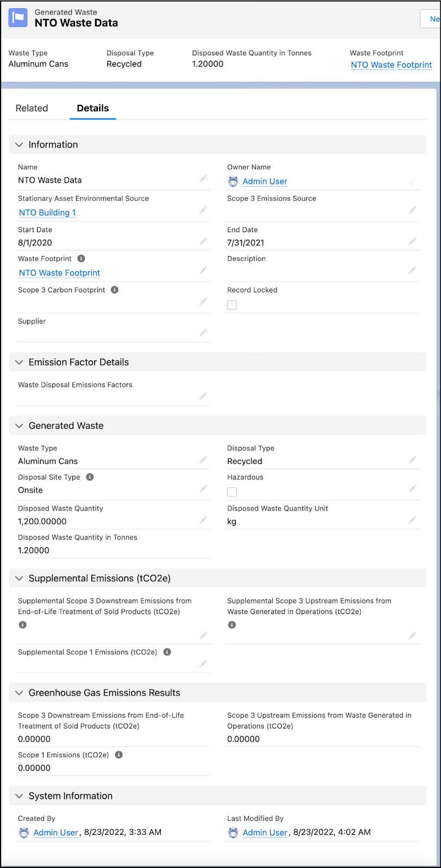Collapse the Emission Factor Details section

point(20,362)
